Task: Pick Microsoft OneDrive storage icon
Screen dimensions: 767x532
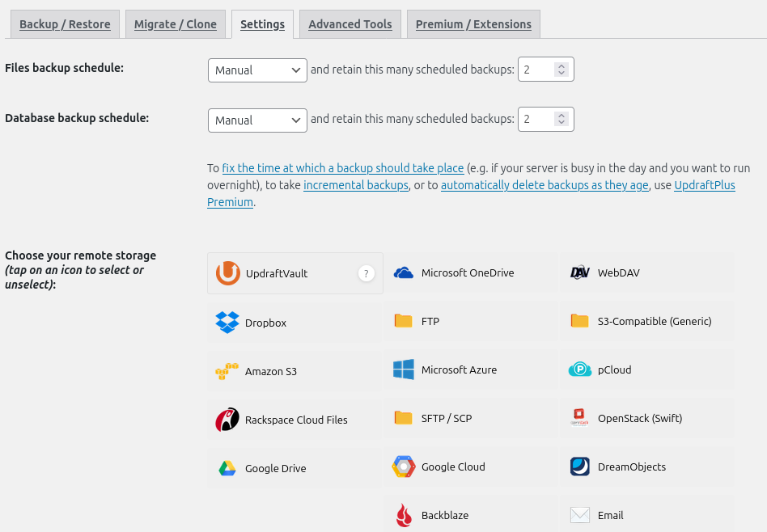Action: (404, 273)
